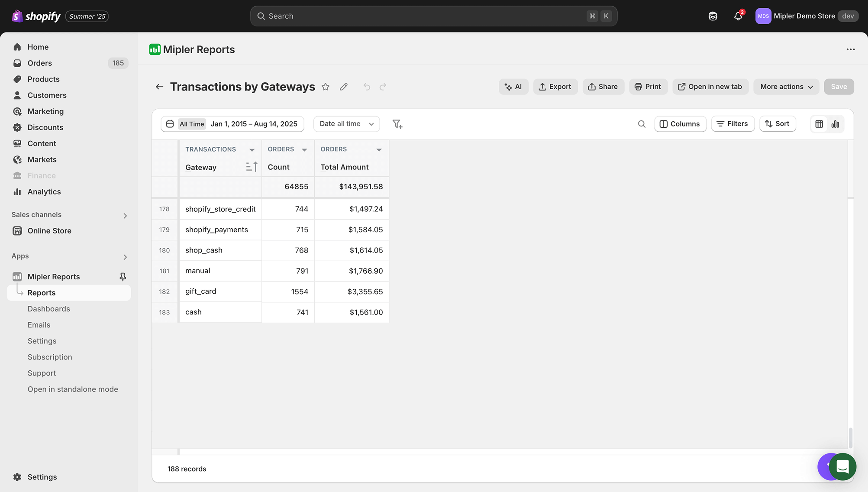
Task: Open the Date all time dropdown
Action: click(346, 124)
